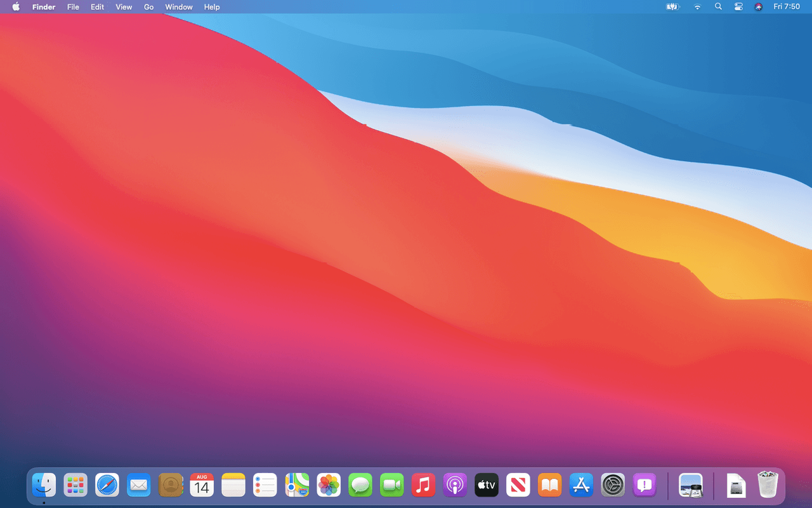Open the Photos app icon

pyautogui.click(x=329, y=486)
